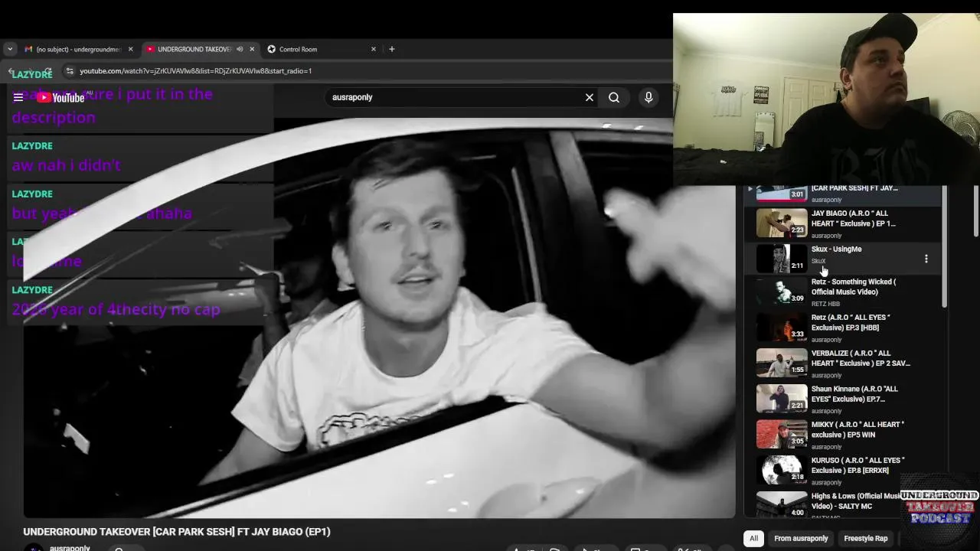This screenshot has height=551, width=980.
Task: Open the YouTube hamburger guide menu
Action: tap(18, 97)
